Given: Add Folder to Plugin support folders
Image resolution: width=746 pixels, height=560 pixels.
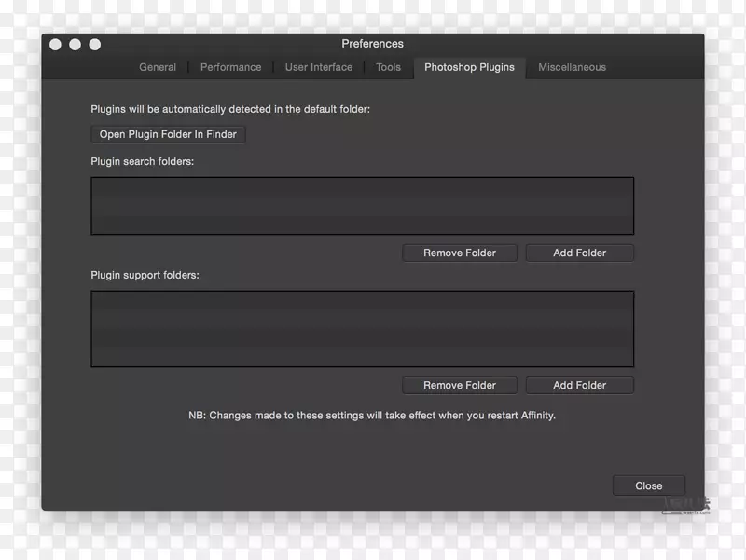Looking at the screenshot, I should pos(579,385).
